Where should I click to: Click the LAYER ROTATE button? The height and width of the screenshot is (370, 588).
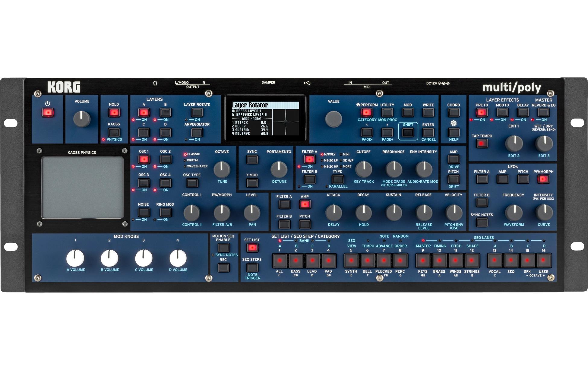pos(197,113)
